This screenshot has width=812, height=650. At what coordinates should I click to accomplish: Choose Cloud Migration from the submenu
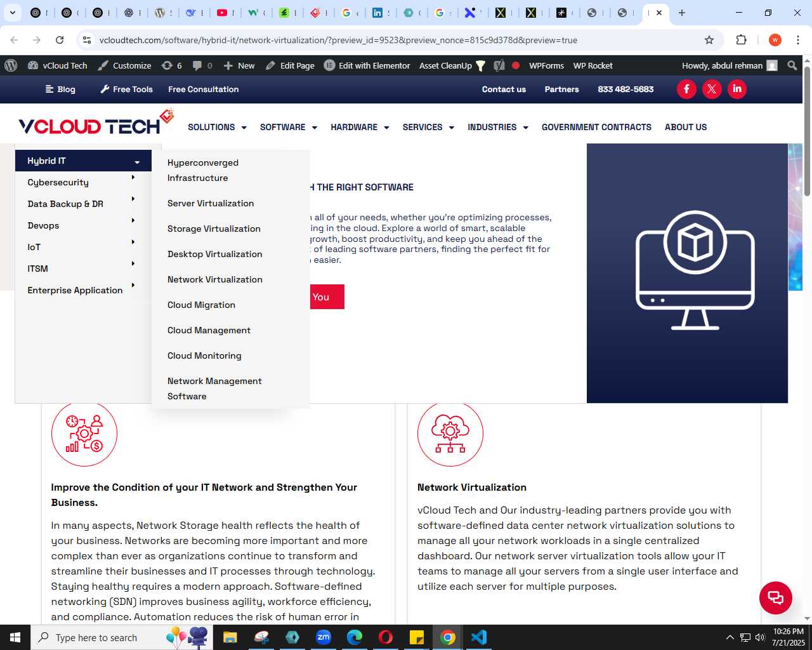[x=201, y=305]
